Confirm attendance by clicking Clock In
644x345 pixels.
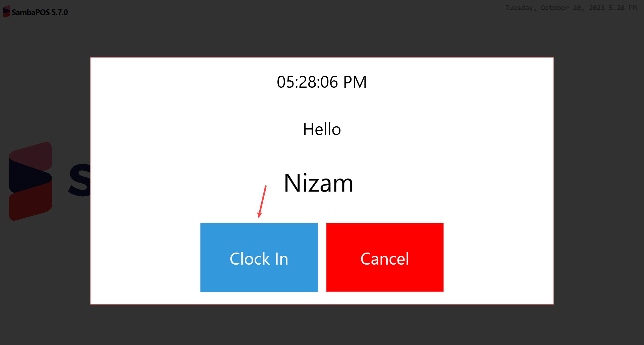click(x=259, y=258)
